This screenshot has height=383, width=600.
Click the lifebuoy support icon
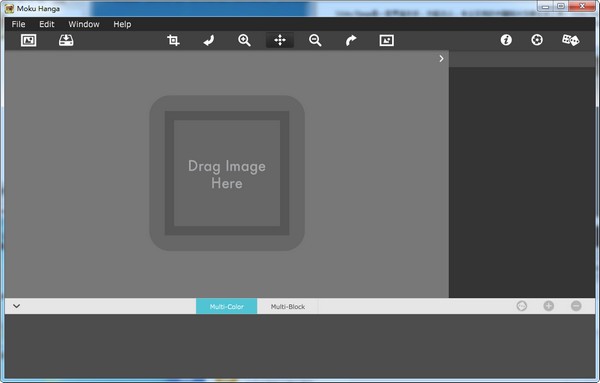tap(537, 40)
